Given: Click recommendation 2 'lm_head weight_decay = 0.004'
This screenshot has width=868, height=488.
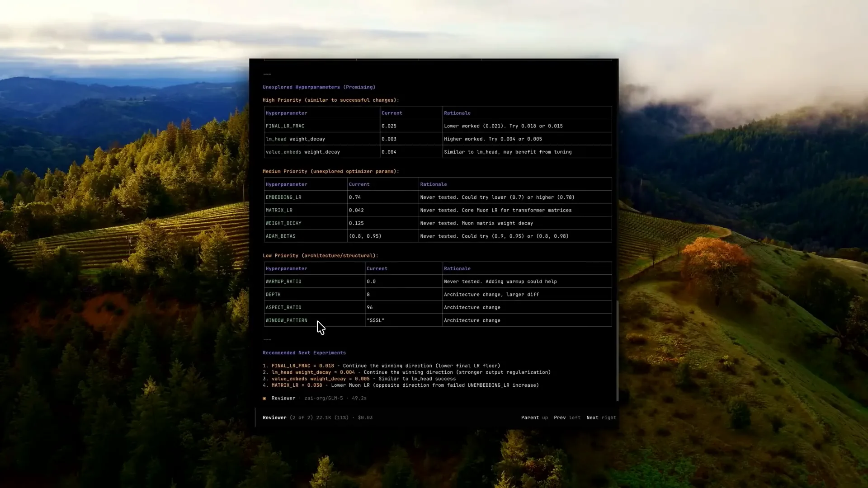Looking at the screenshot, I should (x=313, y=372).
